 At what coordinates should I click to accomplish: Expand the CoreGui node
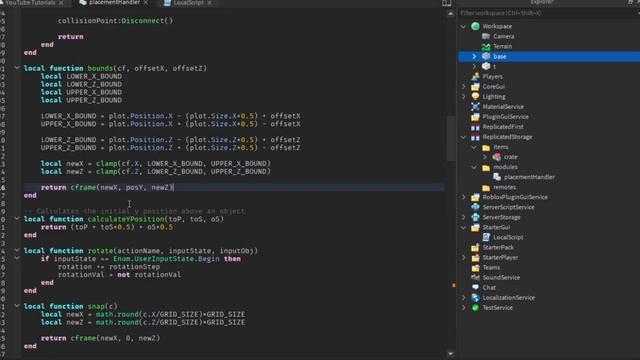tap(463, 87)
